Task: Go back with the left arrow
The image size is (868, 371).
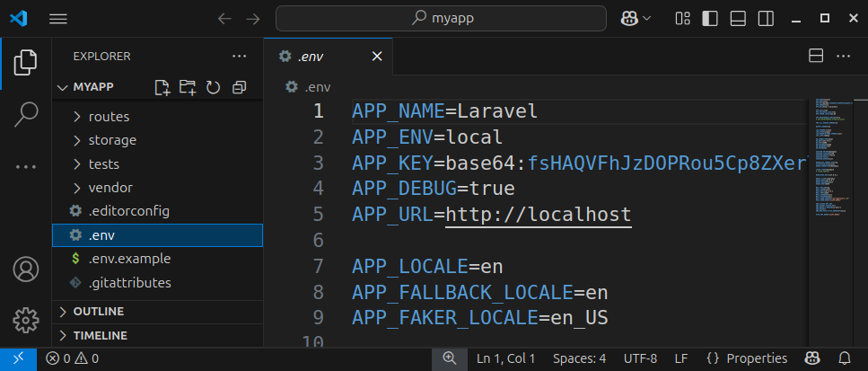Action: (x=224, y=19)
